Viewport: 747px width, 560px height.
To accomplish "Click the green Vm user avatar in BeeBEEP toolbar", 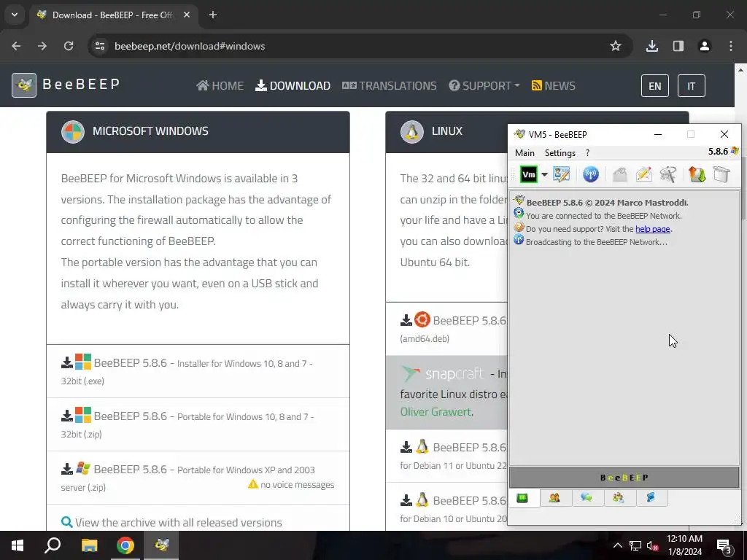I will [528, 175].
